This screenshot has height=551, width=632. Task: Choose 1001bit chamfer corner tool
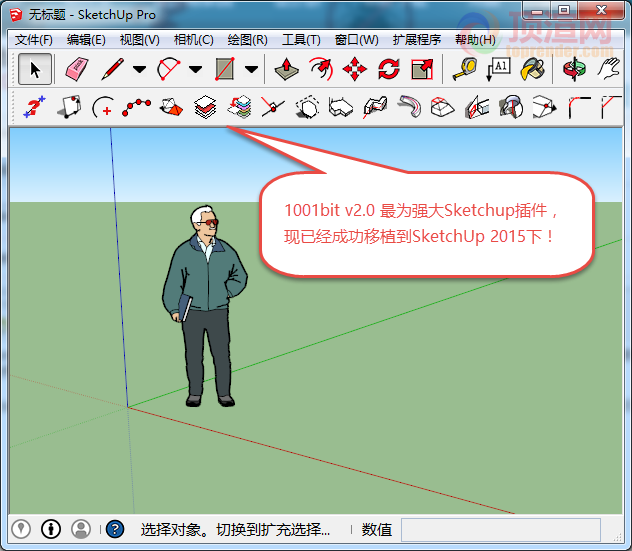click(611, 107)
